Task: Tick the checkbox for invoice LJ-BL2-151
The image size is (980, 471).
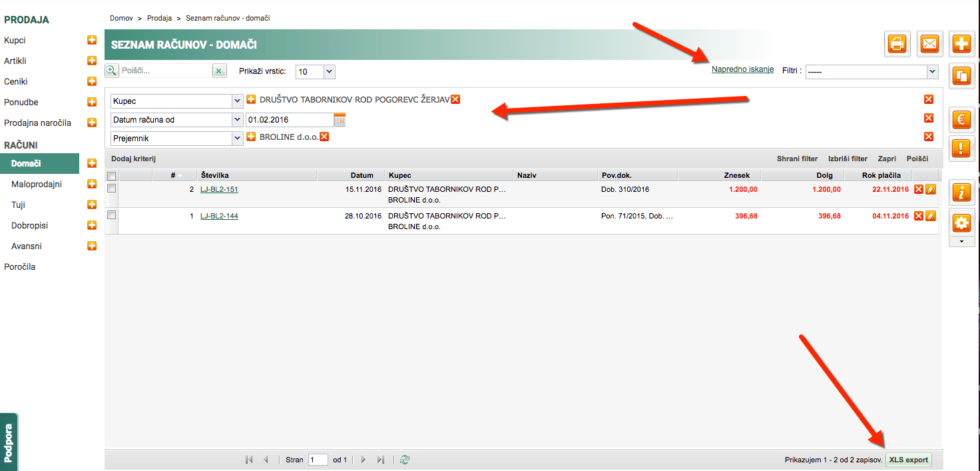Action: coord(112,189)
